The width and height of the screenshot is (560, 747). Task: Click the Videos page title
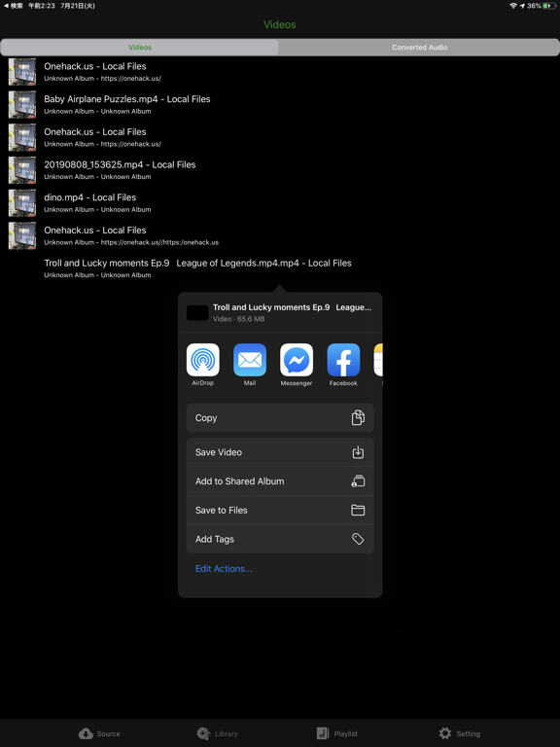point(280,24)
